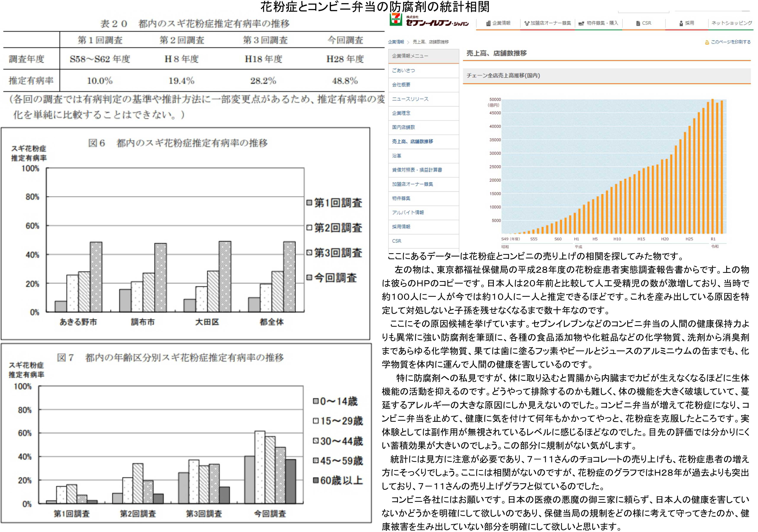
Task: Click the 28.2% cell in table 20
Action: tap(263, 81)
